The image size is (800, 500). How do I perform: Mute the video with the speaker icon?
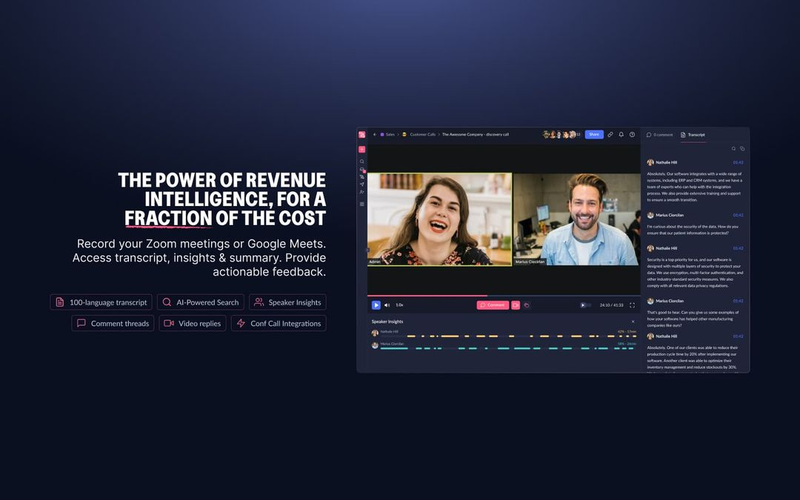coord(387,305)
